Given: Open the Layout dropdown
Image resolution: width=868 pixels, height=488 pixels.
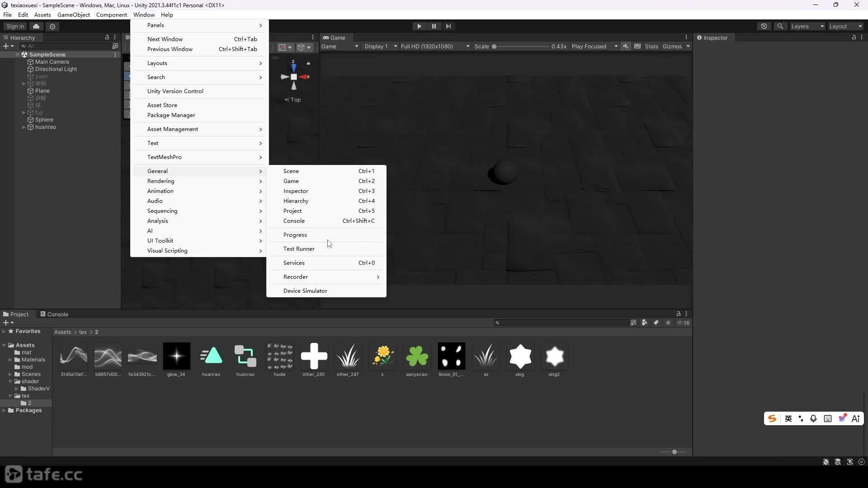Looking at the screenshot, I should [845, 26].
